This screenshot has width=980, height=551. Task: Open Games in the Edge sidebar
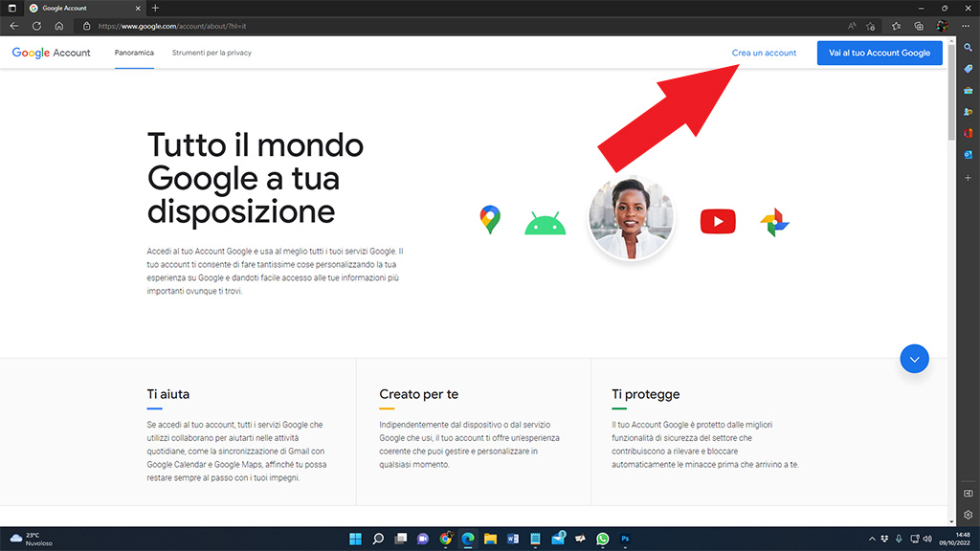(969, 112)
